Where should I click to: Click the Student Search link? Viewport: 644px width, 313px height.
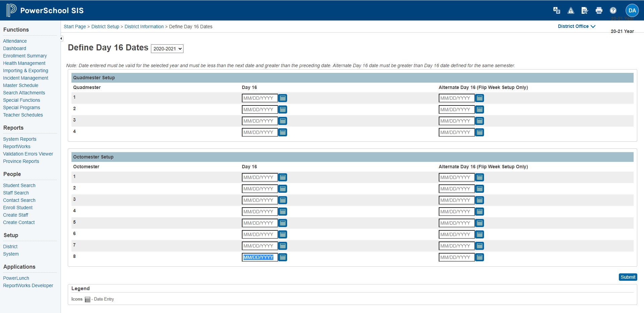pos(19,185)
